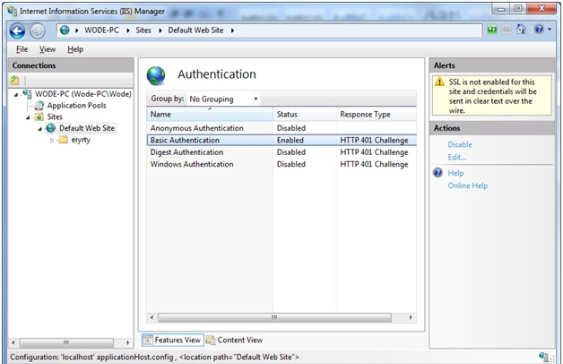Expand the eryrty folder node
This screenshot has height=364, width=563.
52,140
